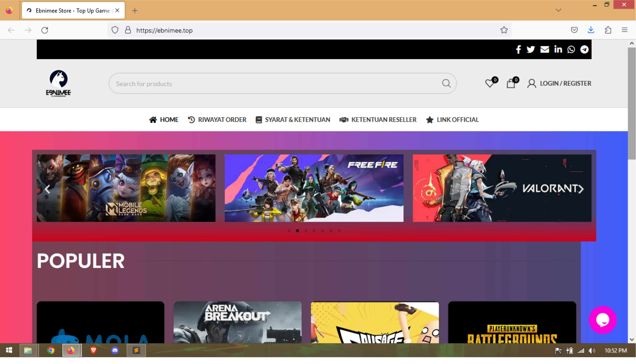Open the Mola product card
Image resolution: width=636 pixels, height=364 pixels.
[x=101, y=322]
